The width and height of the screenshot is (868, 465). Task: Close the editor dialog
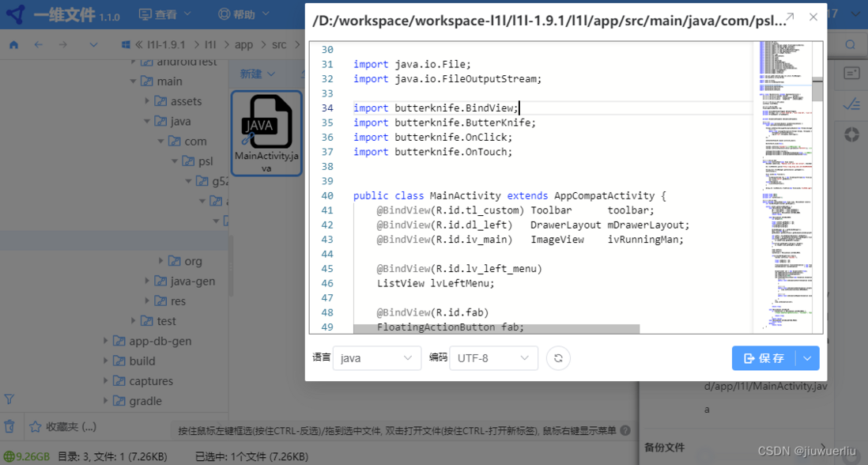pos(813,17)
